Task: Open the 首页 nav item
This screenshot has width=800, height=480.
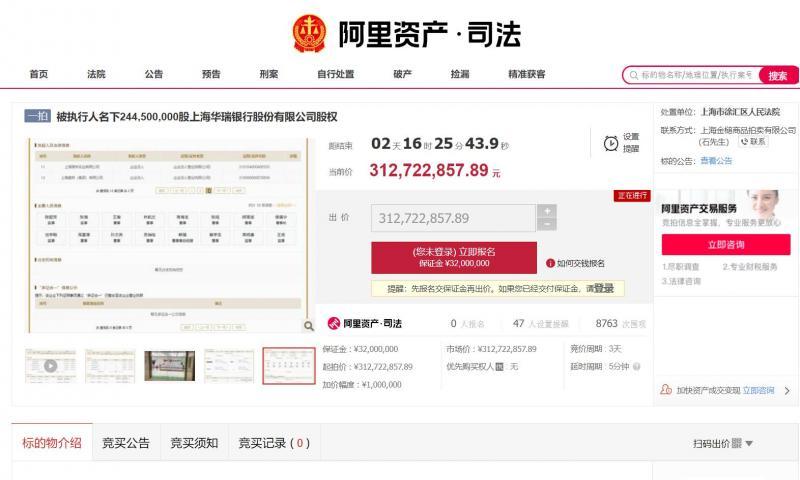Action: 39,74
